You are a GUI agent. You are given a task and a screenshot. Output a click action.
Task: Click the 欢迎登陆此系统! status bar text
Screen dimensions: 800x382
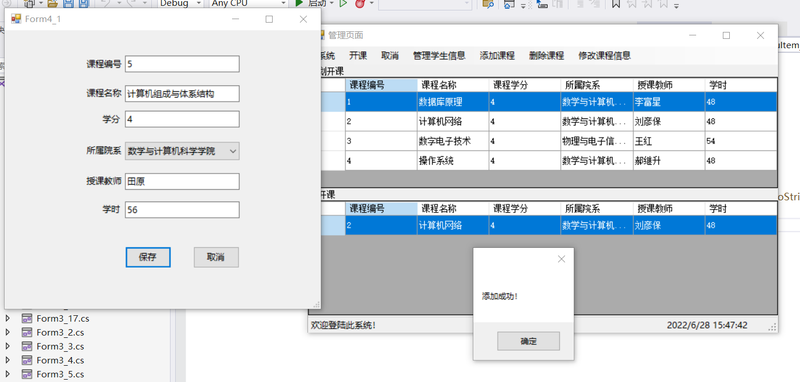343,325
